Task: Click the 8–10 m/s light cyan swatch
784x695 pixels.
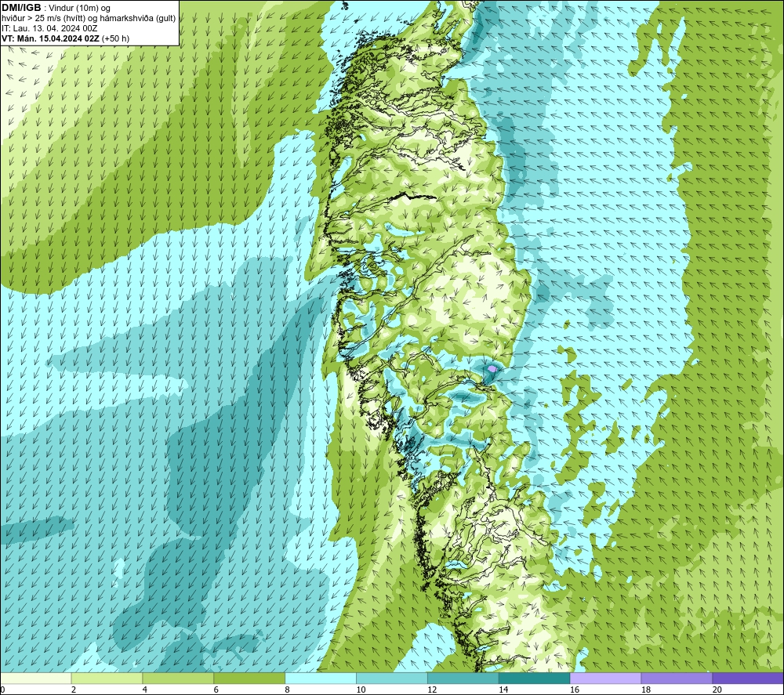Action: coord(321,678)
